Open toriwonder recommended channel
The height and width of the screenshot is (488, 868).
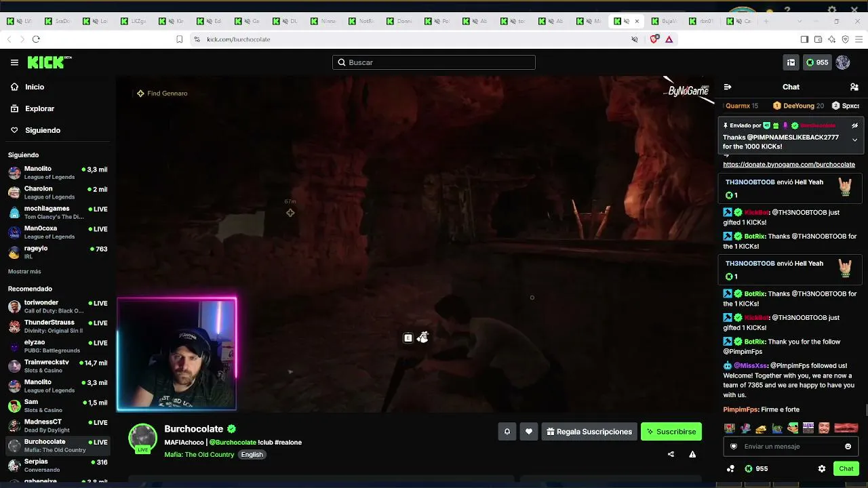coord(58,306)
